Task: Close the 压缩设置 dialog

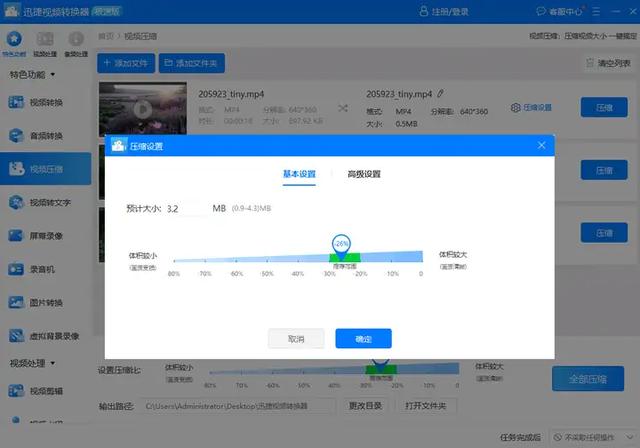Action: coord(541,145)
